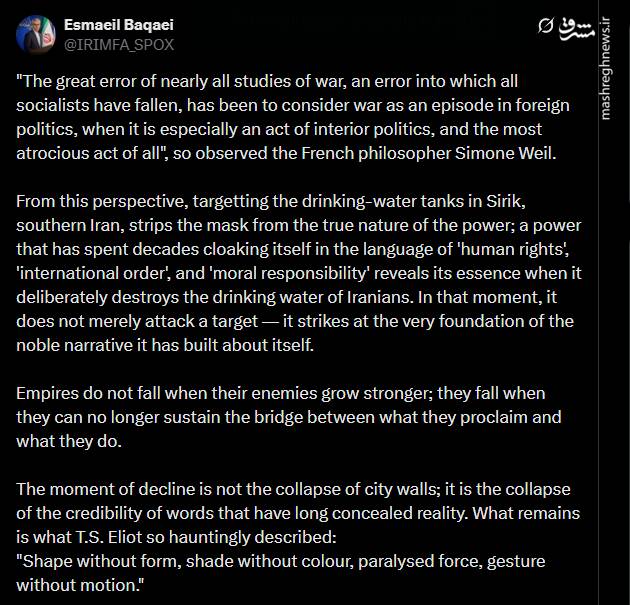
Task: Click the Eliot quote starting "Shape without form"
Action: [281, 573]
